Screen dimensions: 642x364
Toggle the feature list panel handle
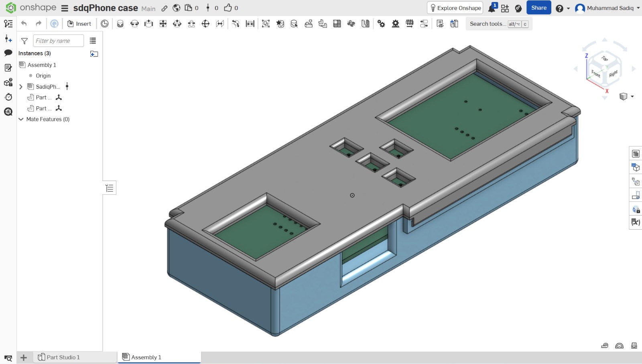click(110, 188)
